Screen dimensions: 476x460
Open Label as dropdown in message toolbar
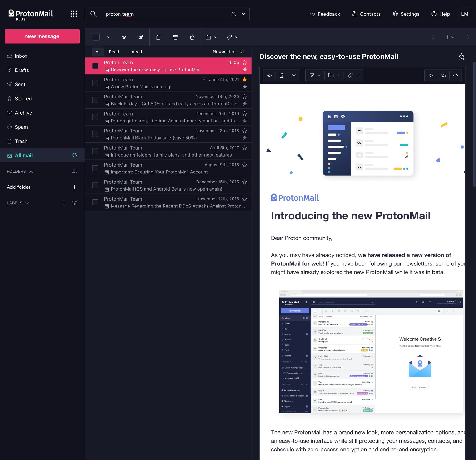point(353,75)
